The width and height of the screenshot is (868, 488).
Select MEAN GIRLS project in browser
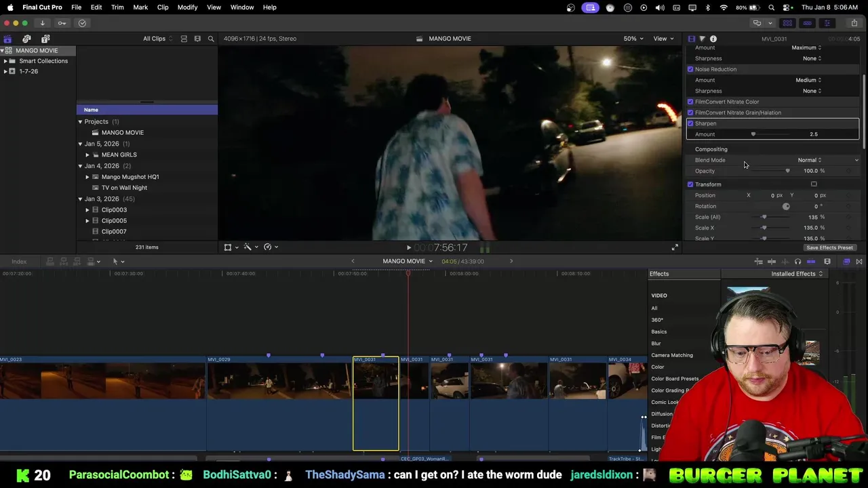(119, 155)
